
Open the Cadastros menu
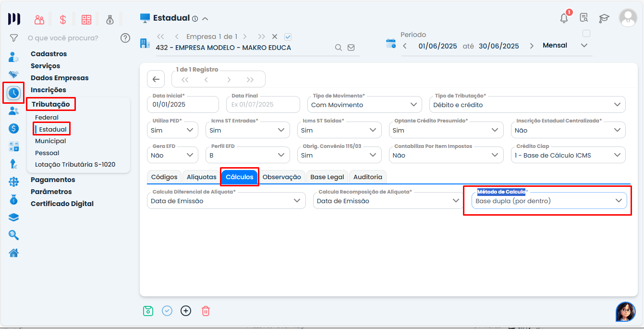(x=49, y=54)
